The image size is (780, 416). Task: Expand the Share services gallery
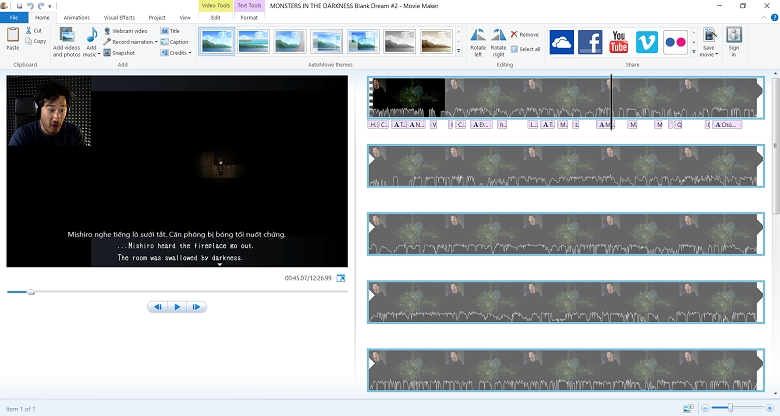coord(694,51)
